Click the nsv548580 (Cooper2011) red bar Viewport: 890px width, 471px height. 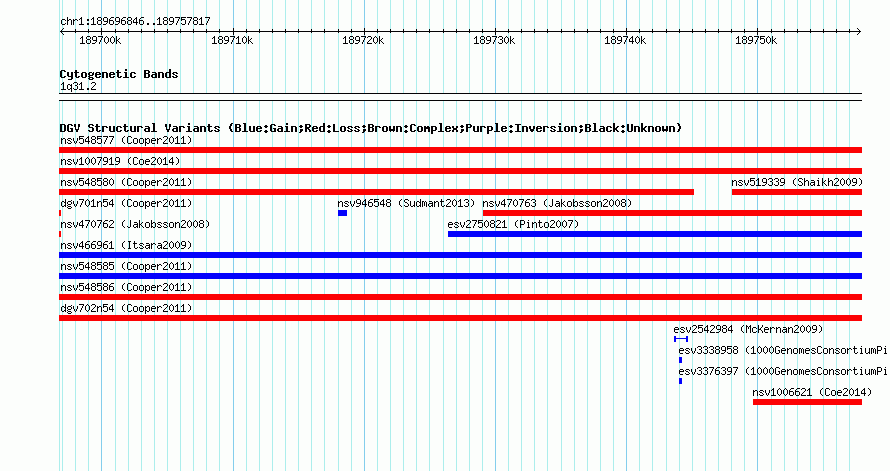pos(376,192)
